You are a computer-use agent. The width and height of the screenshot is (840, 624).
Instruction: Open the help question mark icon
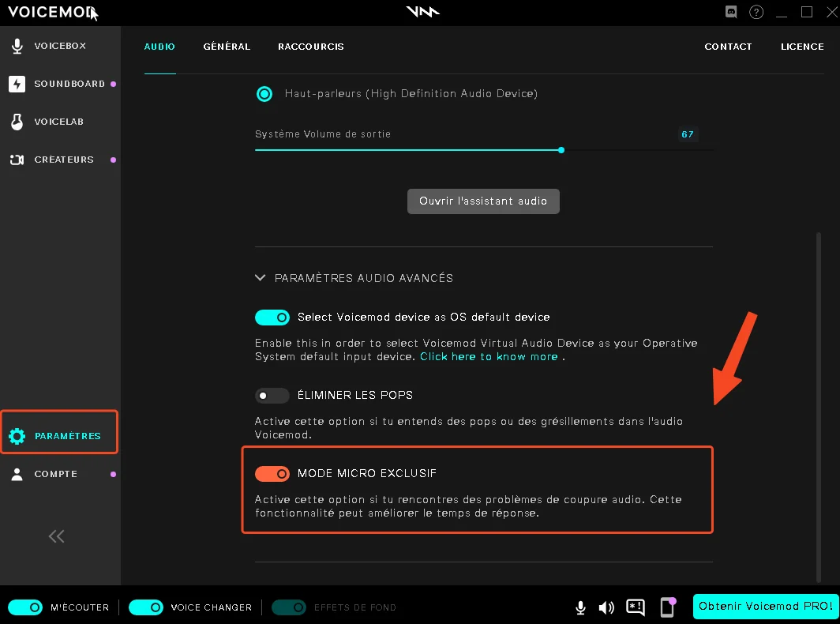(756, 12)
